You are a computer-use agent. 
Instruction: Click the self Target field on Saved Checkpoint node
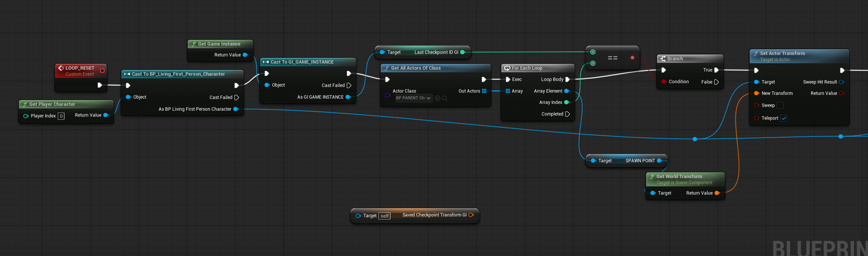(384, 216)
